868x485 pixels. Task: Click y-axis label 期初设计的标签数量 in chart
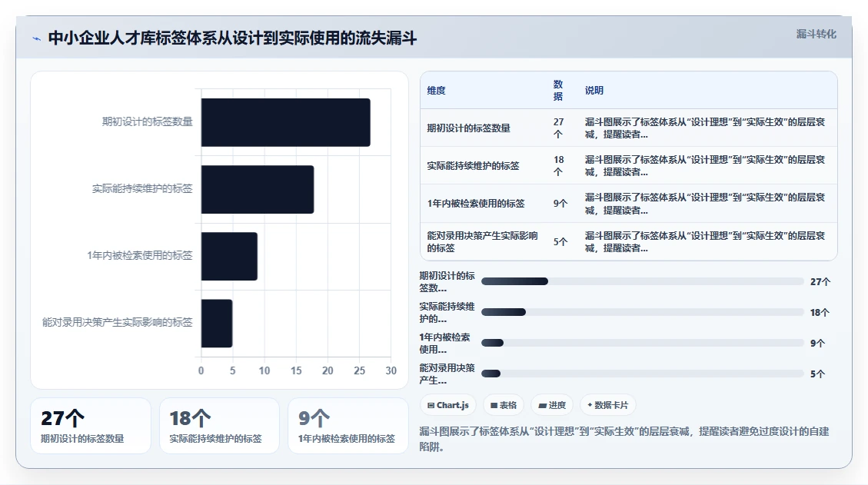[148, 121]
